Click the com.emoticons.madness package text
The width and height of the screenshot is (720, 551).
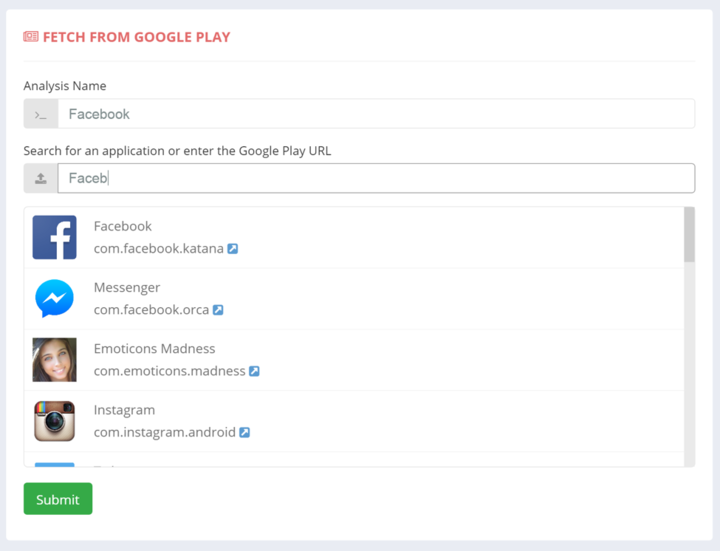tap(169, 371)
